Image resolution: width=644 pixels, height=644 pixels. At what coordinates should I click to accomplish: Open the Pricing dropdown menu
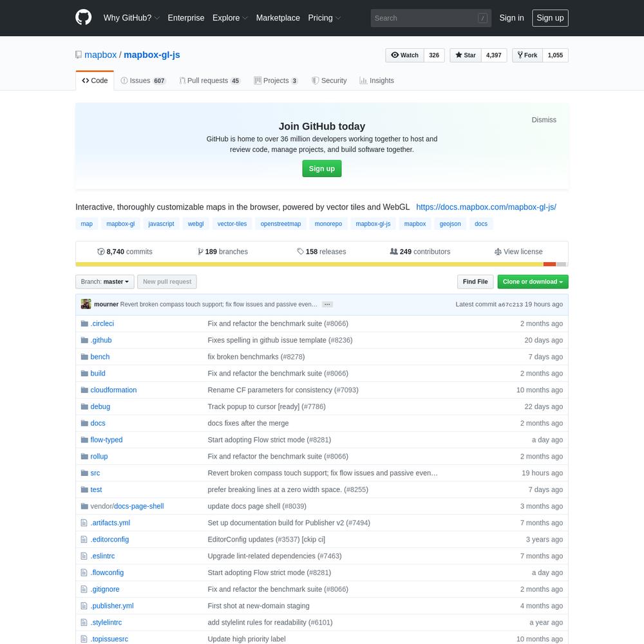coord(325,18)
